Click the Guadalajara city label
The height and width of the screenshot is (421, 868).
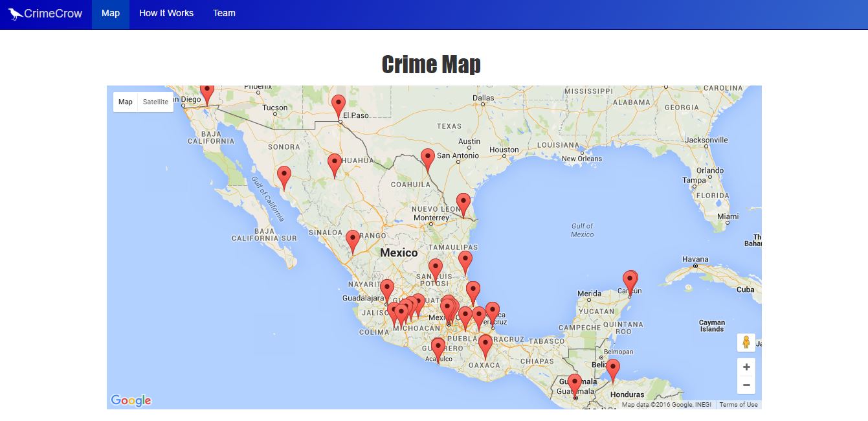364,299
